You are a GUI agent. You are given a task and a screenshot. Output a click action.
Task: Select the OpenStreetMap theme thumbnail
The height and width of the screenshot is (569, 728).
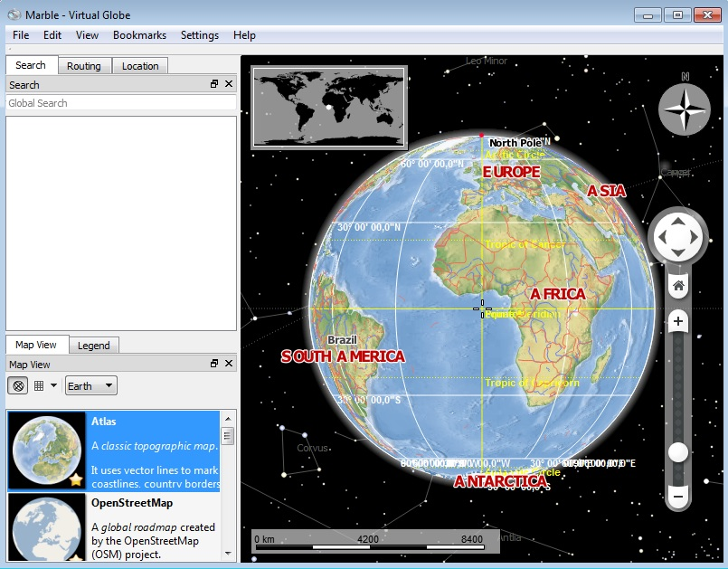(47, 527)
